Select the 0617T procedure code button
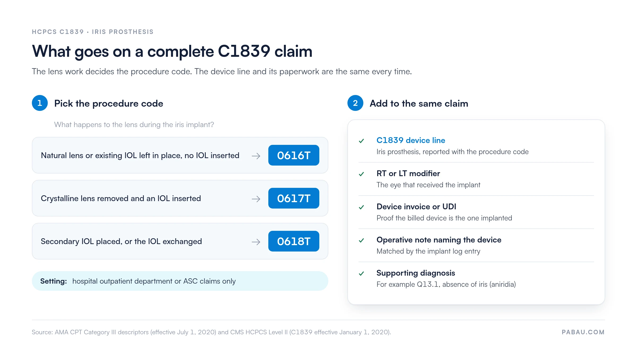637x364 pixels. click(294, 198)
